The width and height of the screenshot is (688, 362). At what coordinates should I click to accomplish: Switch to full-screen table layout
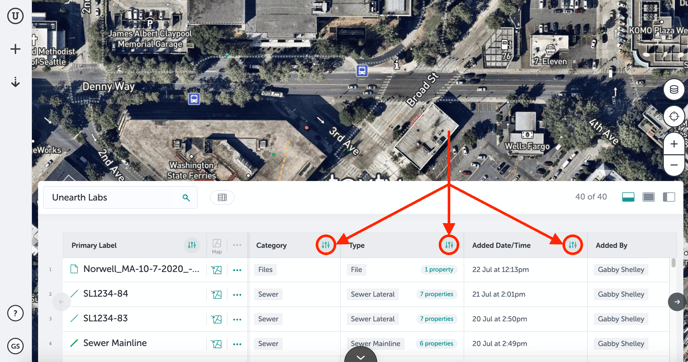[649, 197]
